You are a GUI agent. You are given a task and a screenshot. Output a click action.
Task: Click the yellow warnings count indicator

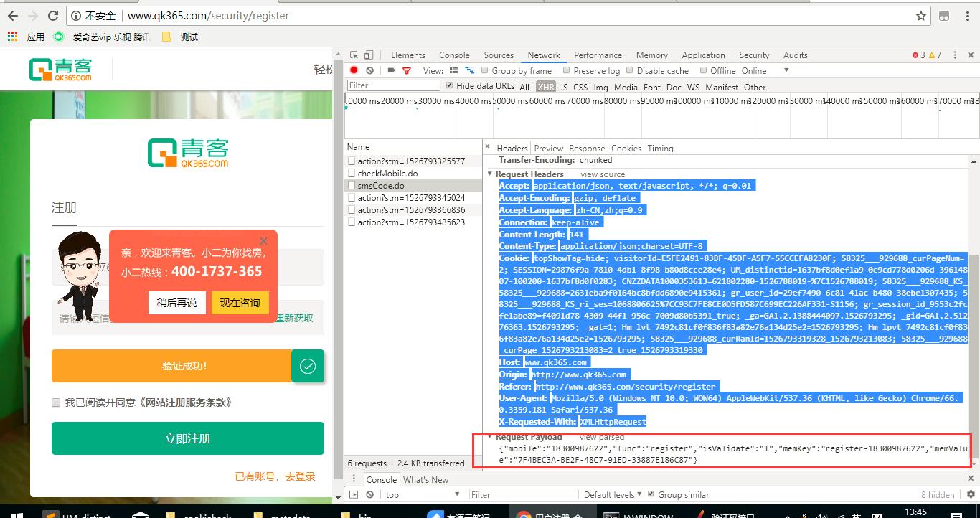click(935, 55)
